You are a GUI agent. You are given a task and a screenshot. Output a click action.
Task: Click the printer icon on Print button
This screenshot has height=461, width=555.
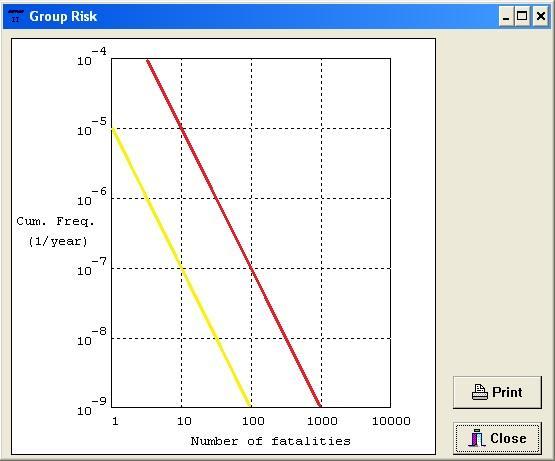tap(480, 392)
